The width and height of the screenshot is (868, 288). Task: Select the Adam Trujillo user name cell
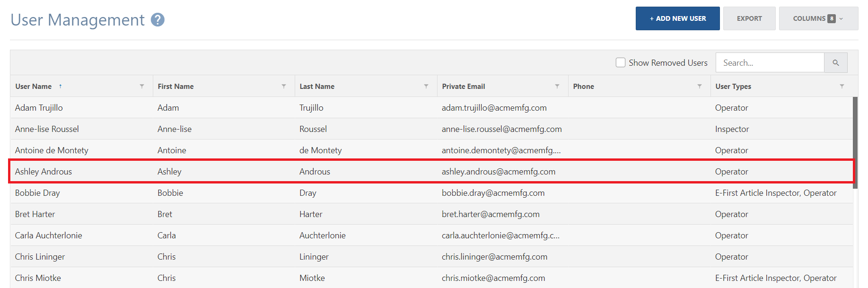81,107
